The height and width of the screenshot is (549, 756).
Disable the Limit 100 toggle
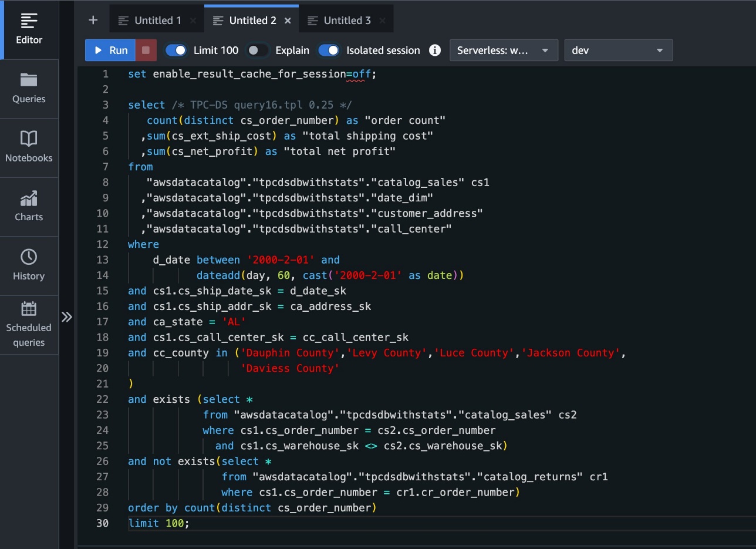pos(176,50)
